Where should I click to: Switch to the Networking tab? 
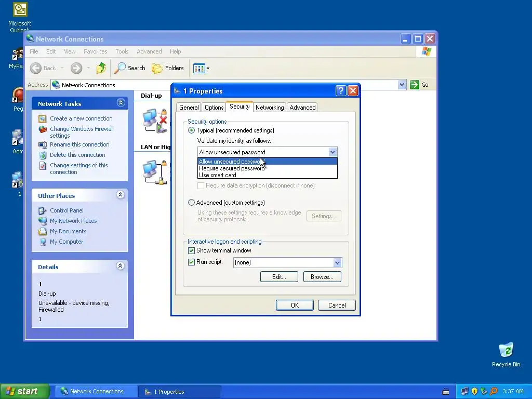pyautogui.click(x=270, y=108)
